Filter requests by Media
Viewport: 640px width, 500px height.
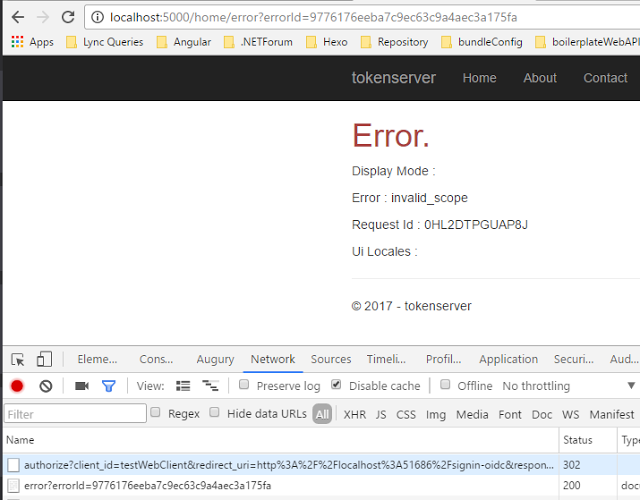click(x=472, y=414)
